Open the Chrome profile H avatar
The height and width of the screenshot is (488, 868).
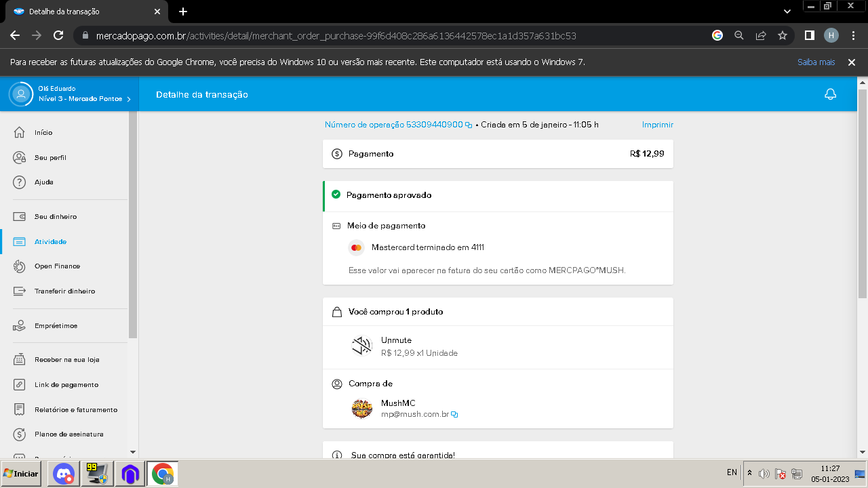tap(831, 35)
